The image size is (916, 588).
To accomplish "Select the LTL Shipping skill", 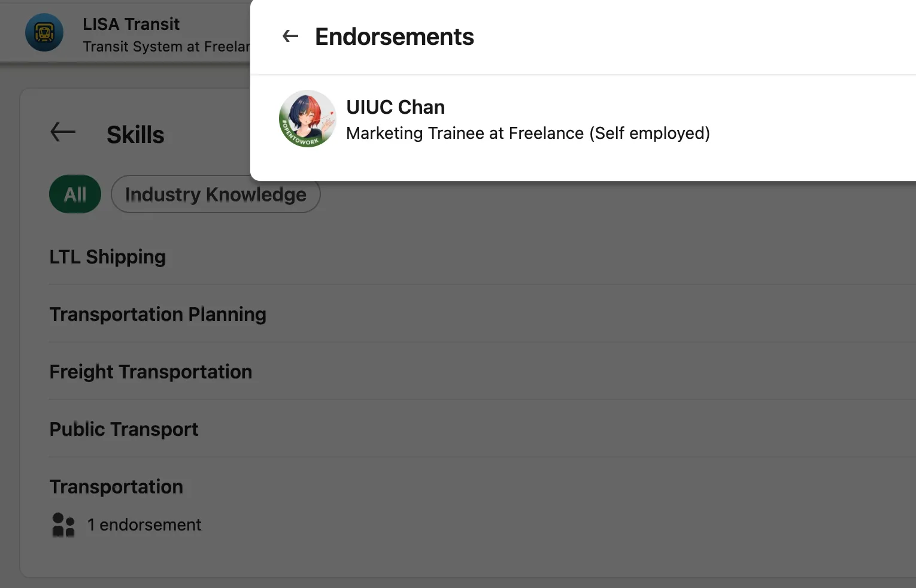I will point(108,257).
